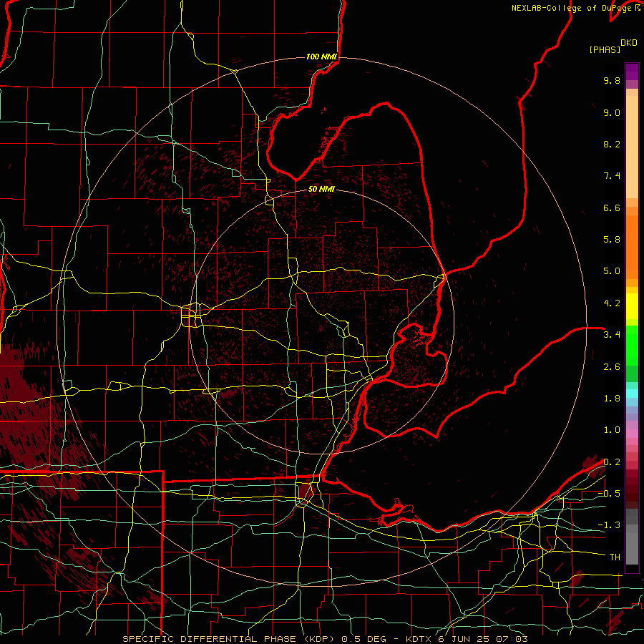Image resolution: width=644 pixels, height=644 pixels.
Task: Click the 1.8 scale value
Action: point(612,399)
